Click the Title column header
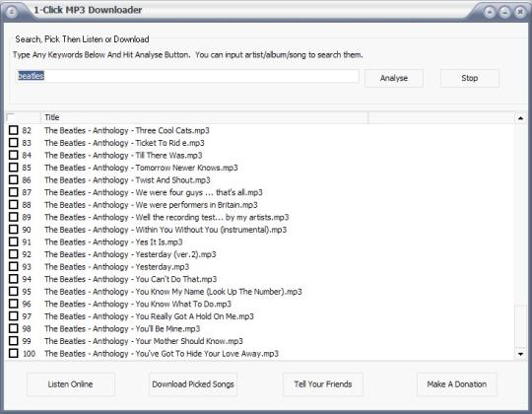Screen dimensions: 532x414 point(204,117)
